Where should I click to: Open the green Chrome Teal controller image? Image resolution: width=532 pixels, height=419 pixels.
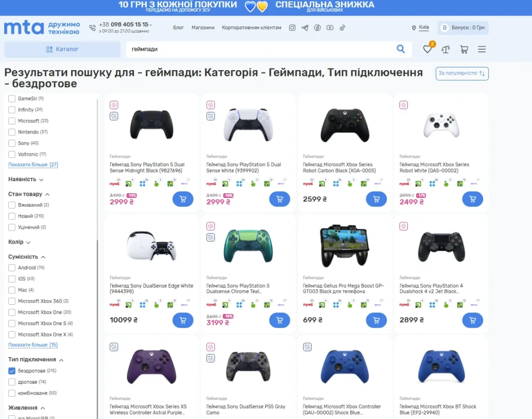point(248,247)
